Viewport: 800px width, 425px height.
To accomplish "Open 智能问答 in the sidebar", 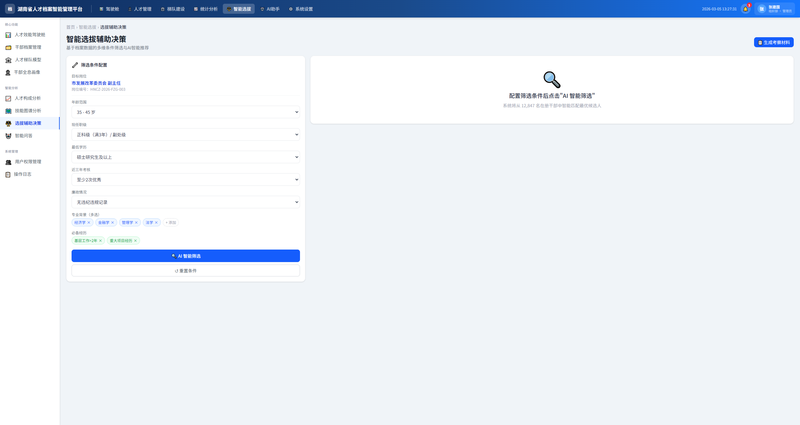I will tap(30, 136).
